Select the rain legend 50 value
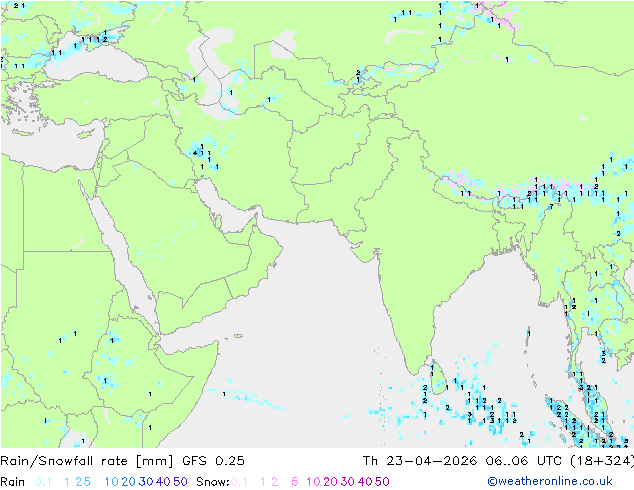Screen dimensions: 634x490 click(180, 482)
